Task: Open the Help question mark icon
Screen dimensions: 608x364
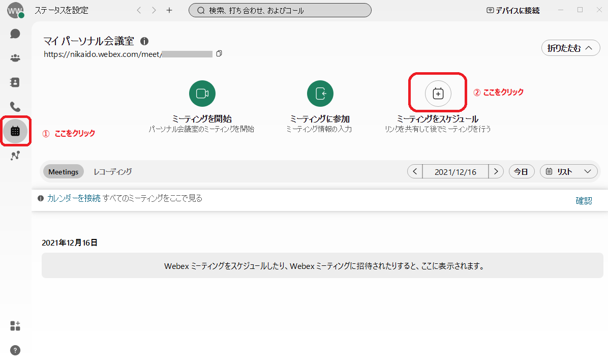Action: 15,350
